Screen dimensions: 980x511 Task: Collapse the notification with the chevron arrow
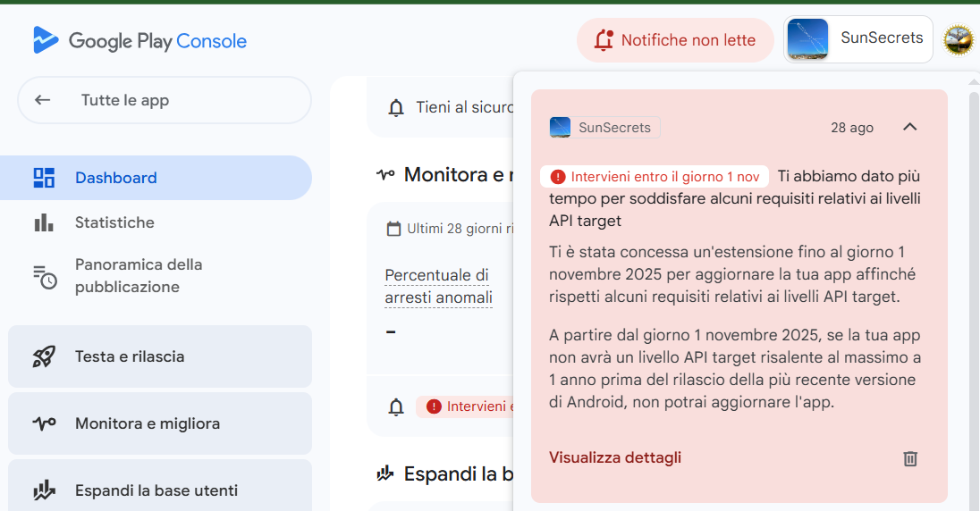(909, 127)
